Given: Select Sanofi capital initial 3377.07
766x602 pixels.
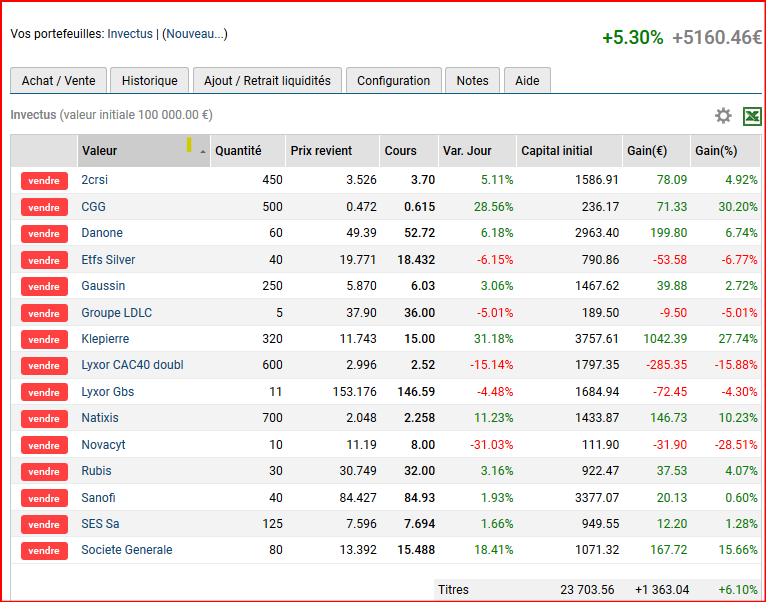Looking at the screenshot, I should (x=597, y=498).
